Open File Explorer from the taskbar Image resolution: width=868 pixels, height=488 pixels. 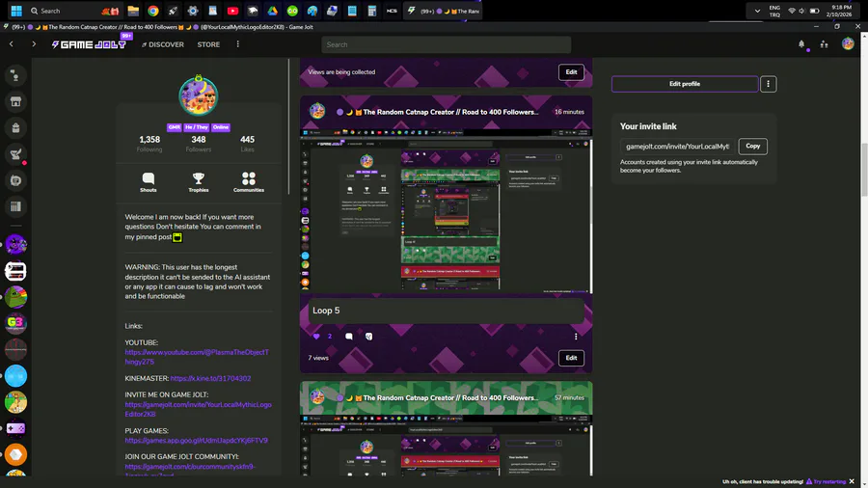click(133, 11)
